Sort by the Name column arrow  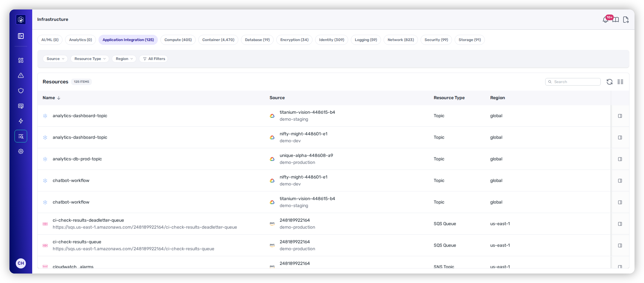tap(59, 98)
